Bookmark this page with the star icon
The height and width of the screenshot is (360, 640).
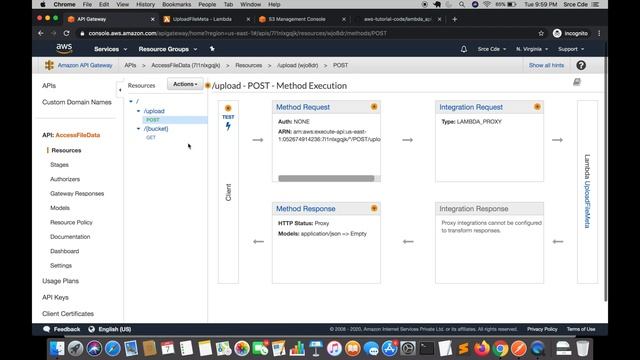[x=541, y=33]
